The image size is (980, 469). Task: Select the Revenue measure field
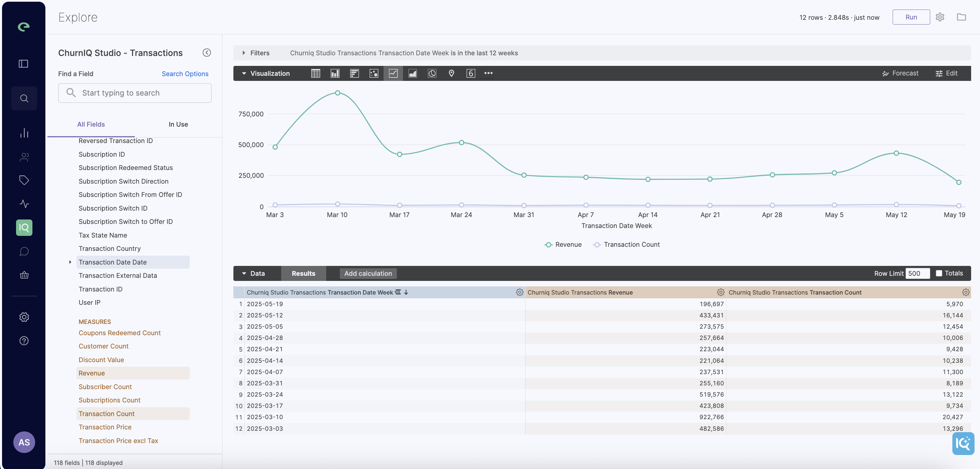pos(133,373)
